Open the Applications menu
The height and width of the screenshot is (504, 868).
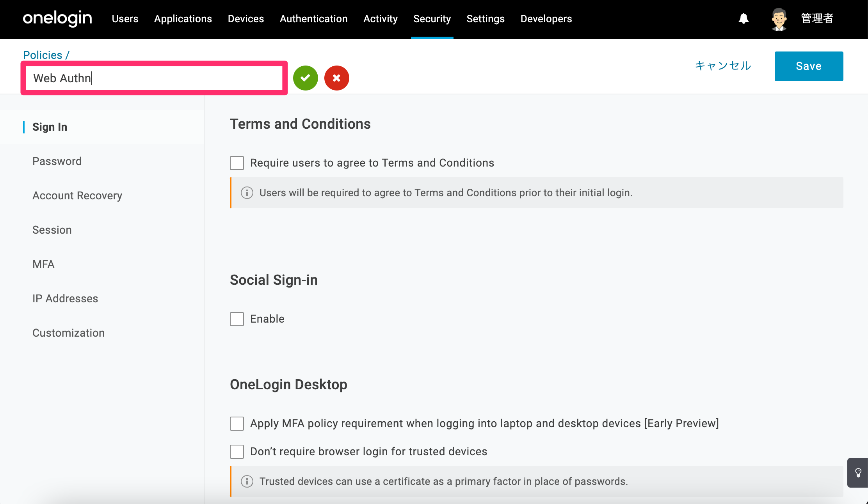tap(183, 19)
